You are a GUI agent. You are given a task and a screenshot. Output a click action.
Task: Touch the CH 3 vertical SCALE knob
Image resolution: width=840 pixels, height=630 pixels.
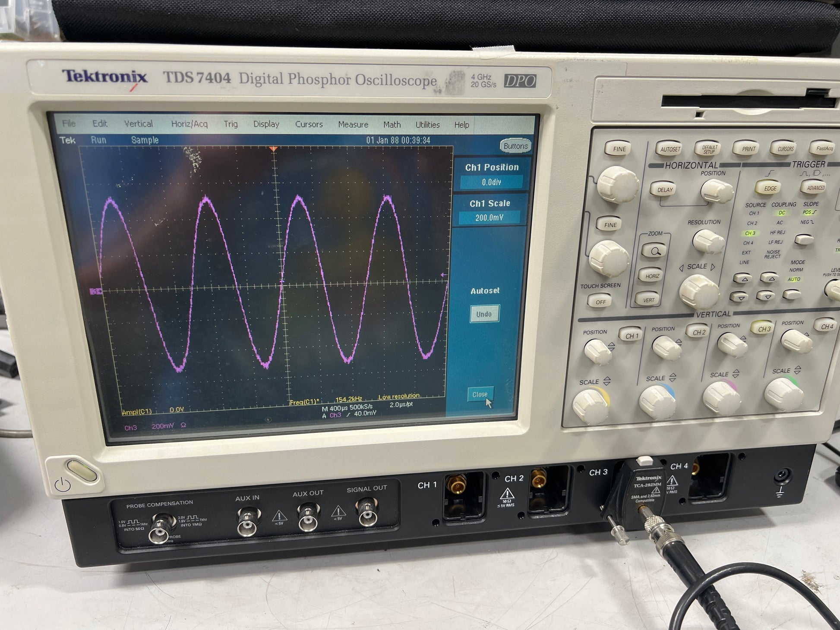[722, 398]
